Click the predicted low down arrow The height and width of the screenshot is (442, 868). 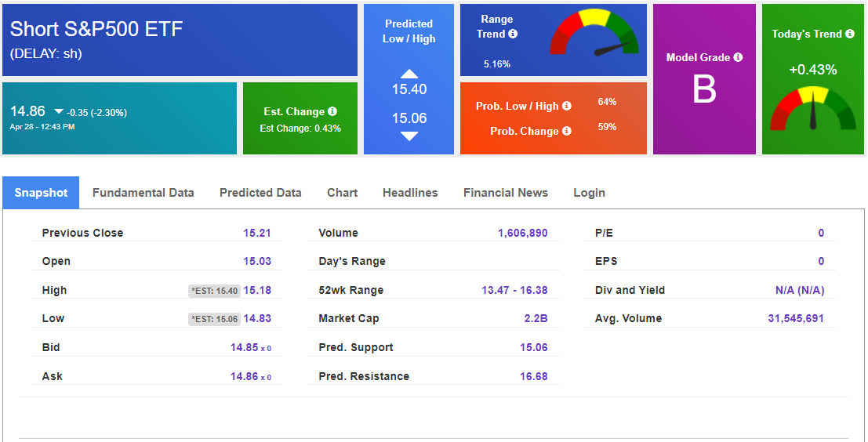tap(409, 136)
